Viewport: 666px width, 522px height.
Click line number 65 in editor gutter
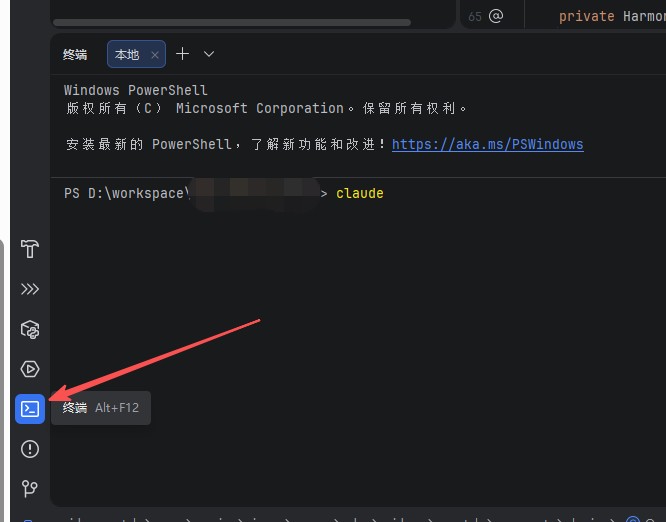tap(475, 17)
